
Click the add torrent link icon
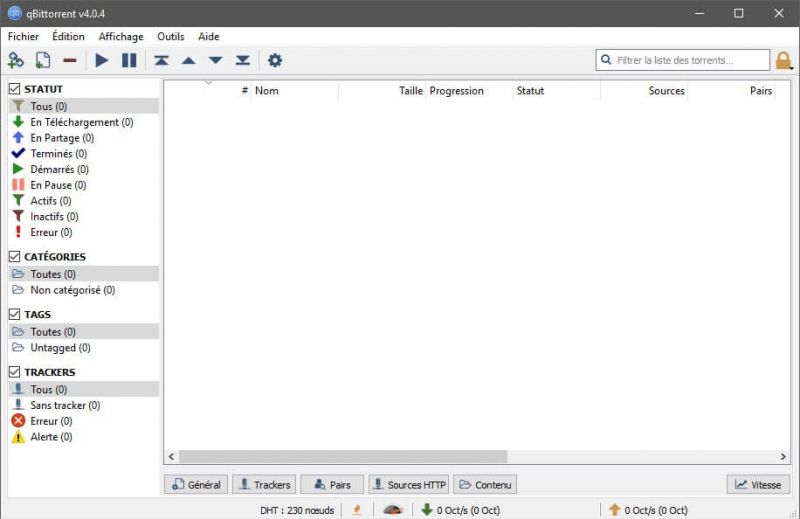(16, 60)
